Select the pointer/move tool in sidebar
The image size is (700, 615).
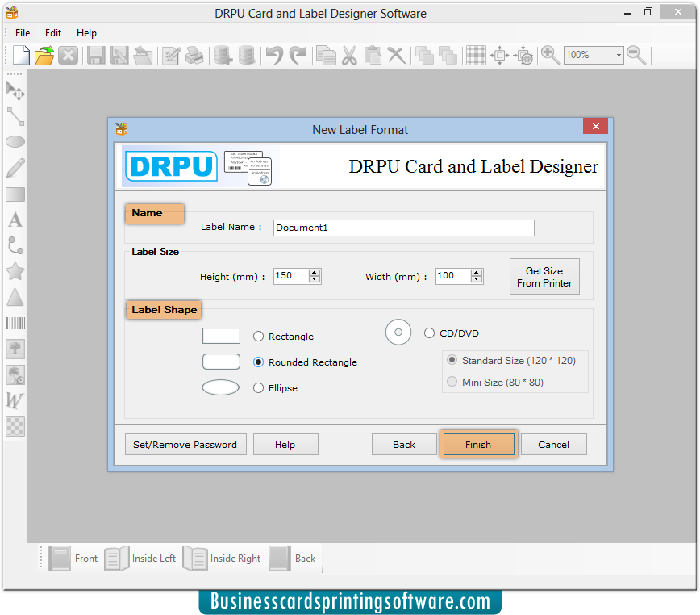pos(15,90)
